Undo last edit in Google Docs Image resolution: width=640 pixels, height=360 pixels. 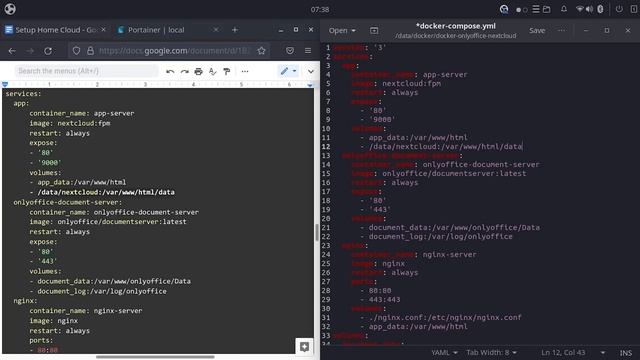pos(170,71)
